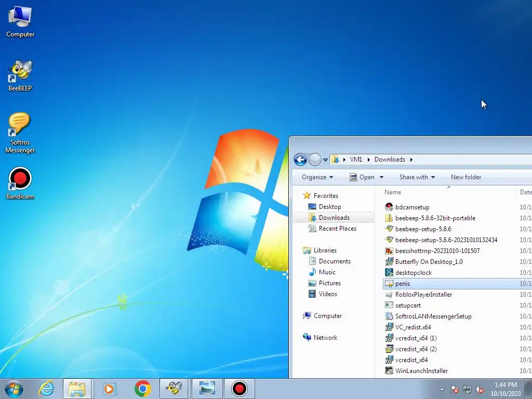Switch to Bandicam taskbar button
The image size is (532, 399).
pyautogui.click(x=240, y=389)
